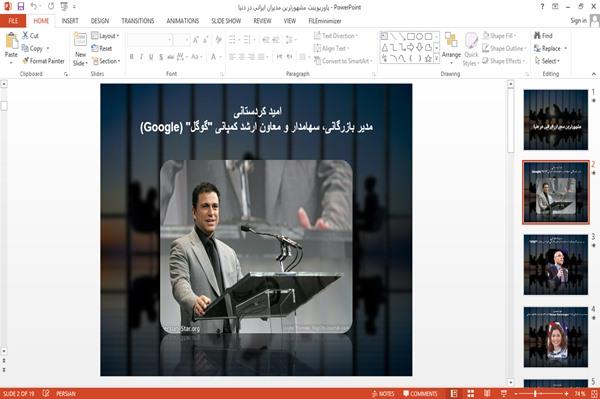Open the Shape Outline dropdown
600x399 pixels.
click(x=504, y=48)
